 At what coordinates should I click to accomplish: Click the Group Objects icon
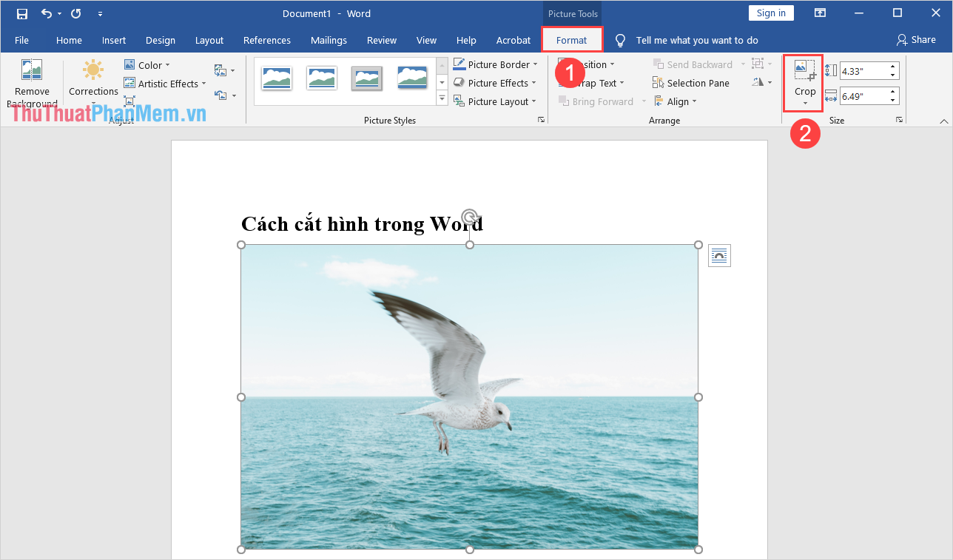pos(758,64)
